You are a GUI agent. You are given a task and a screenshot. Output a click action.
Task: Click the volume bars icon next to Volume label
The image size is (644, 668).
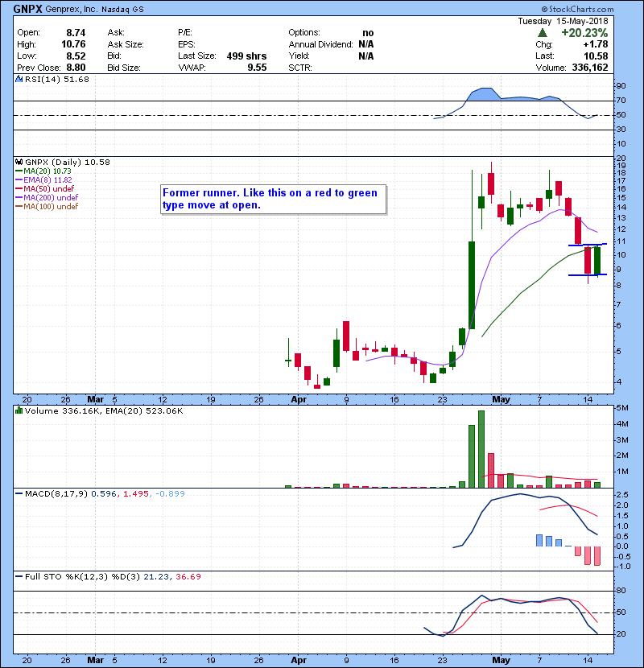[x=19, y=410]
